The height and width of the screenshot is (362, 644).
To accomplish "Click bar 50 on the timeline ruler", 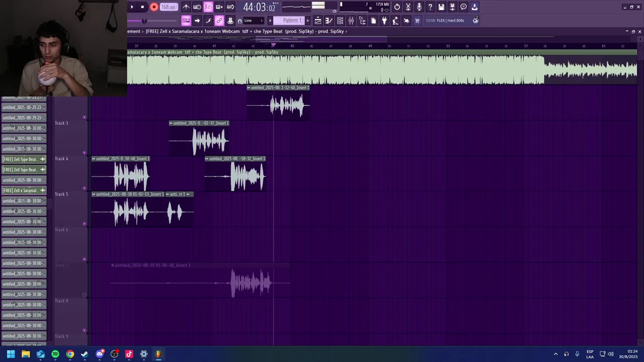I will [x=389, y=46].
